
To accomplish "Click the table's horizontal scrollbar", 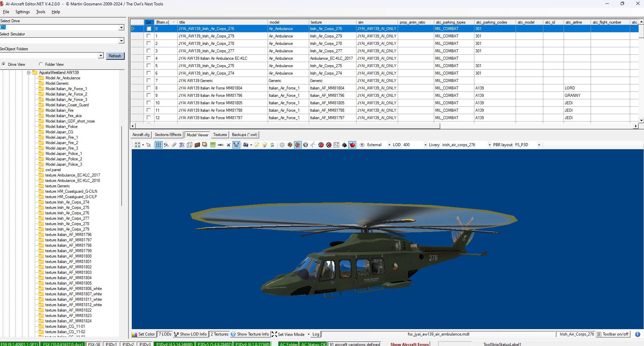I will 287,126.
